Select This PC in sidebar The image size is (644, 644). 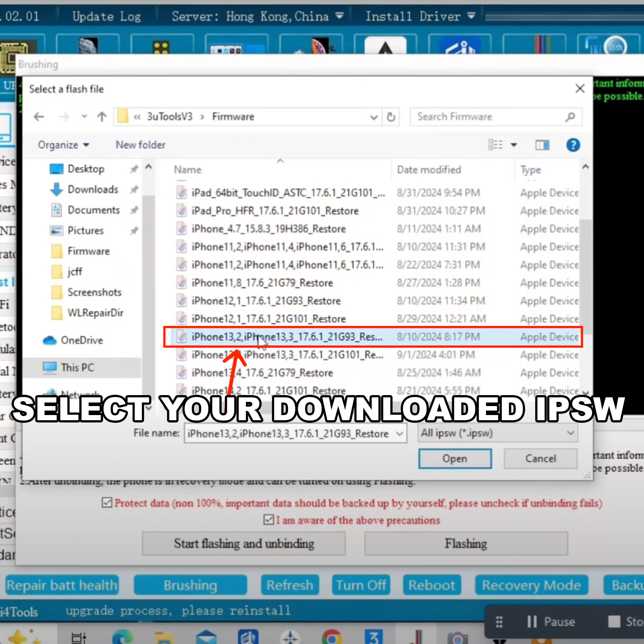click(x=77, y=367)
